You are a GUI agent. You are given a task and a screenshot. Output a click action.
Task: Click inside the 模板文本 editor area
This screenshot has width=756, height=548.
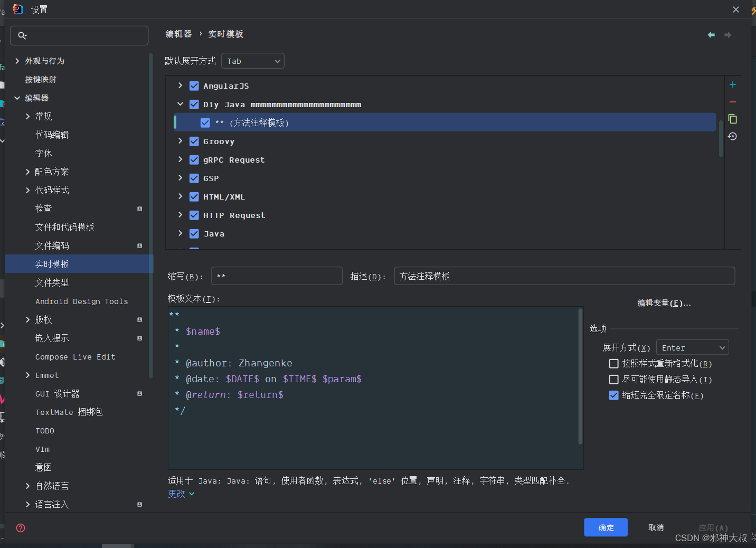pyautogui.click(x=375, y=388)
